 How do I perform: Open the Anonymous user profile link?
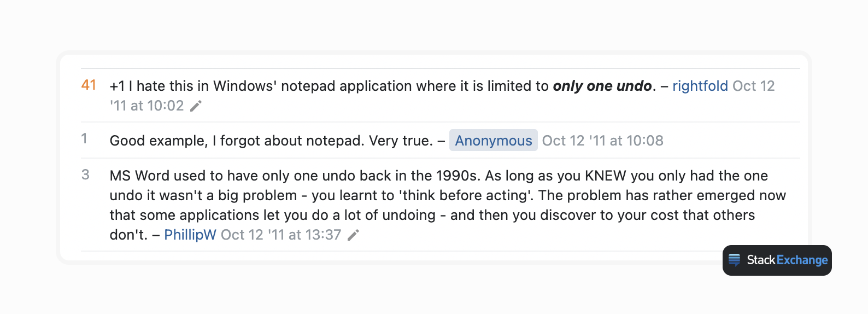point(493,141)
